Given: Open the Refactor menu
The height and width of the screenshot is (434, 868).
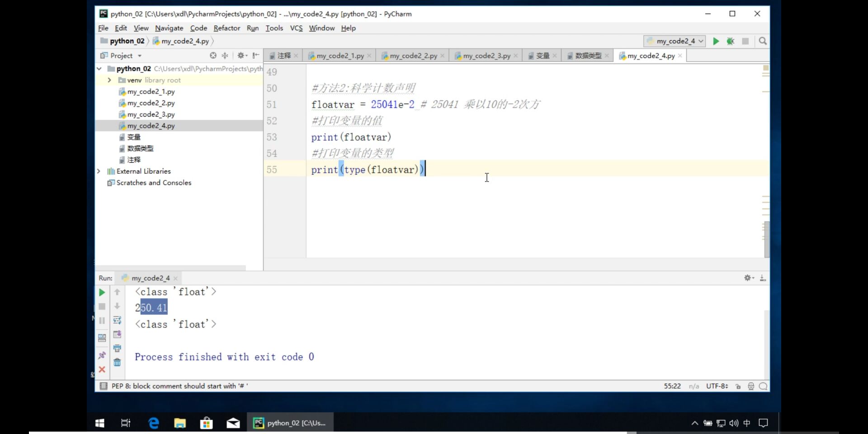Looking at the screenshot, I should 226,28.
